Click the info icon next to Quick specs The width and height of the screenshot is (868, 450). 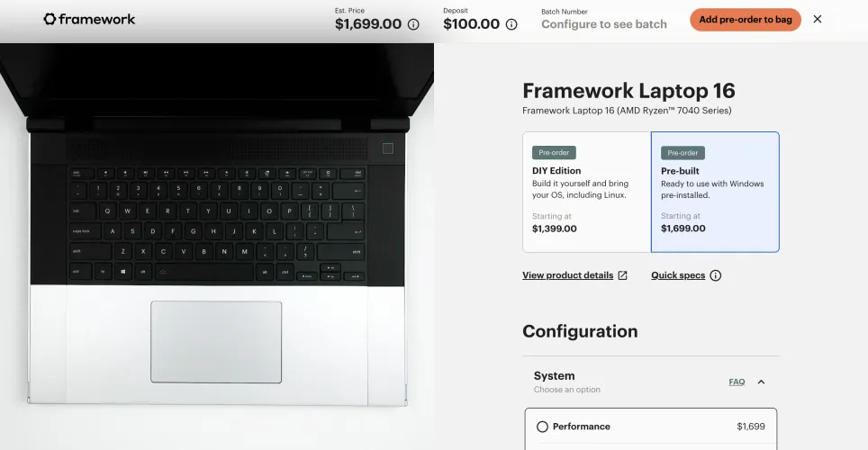point(716,275)
